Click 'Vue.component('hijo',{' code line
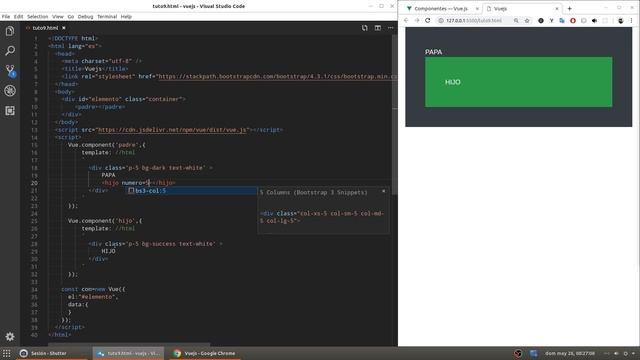The height and width of the screenshot is (360, 640). [x=105, y=221]
